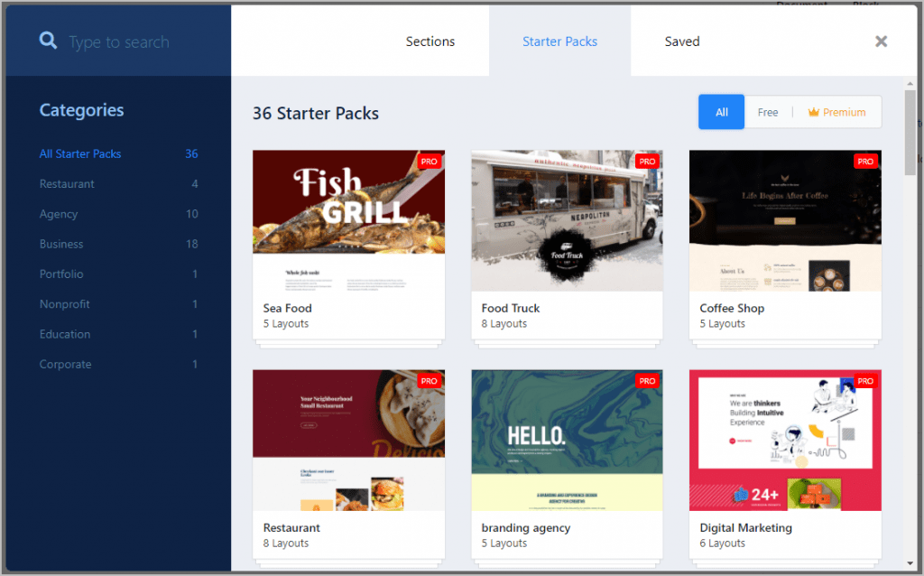Type in the search field
The image size is (924, 576).
click(x=135, y=42)
